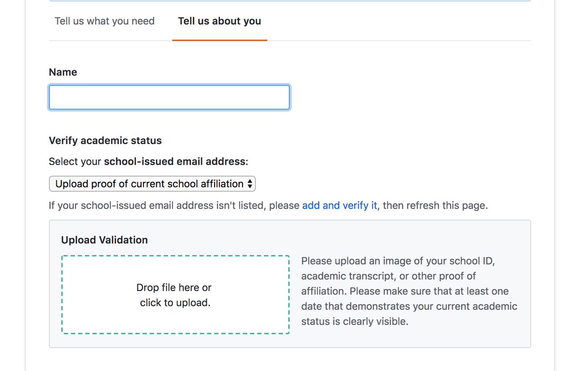Click the "Verify academic status" heading
This screenshot has height=371, width=588.
(105, 141)
